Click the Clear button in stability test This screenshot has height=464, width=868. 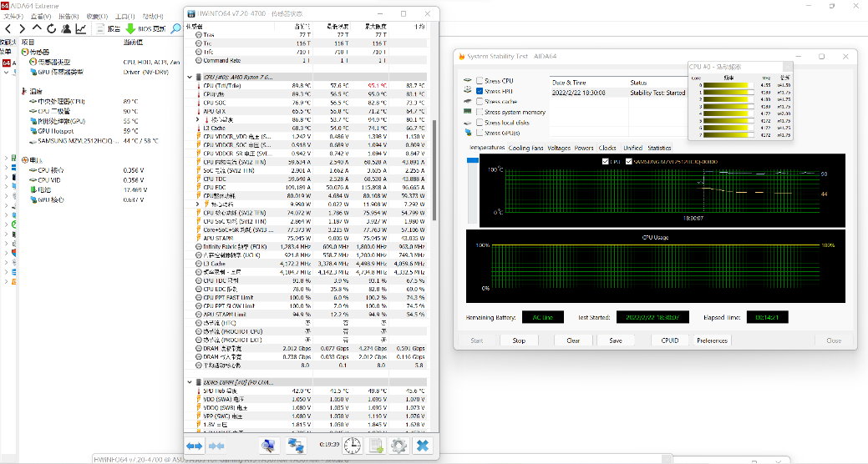[x=573, y=340]
